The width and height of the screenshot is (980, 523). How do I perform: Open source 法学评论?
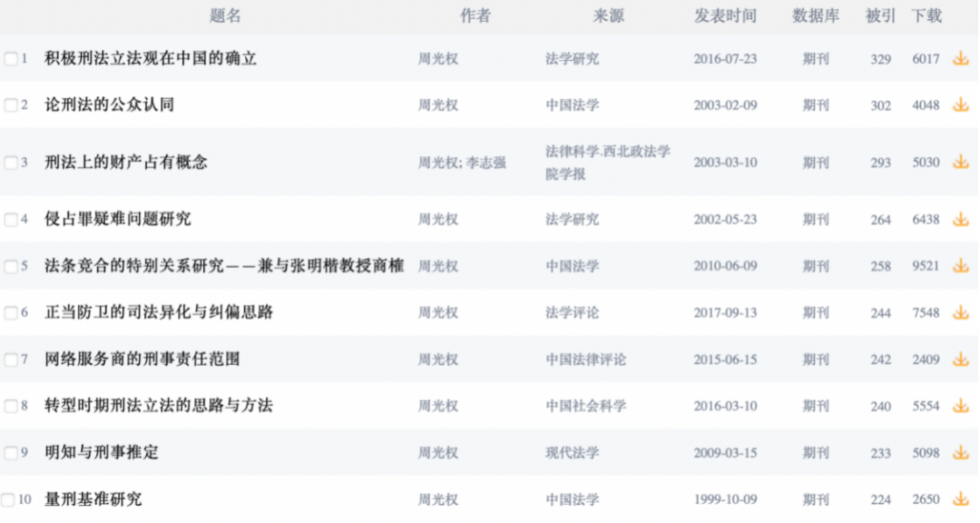click(572, 312)
